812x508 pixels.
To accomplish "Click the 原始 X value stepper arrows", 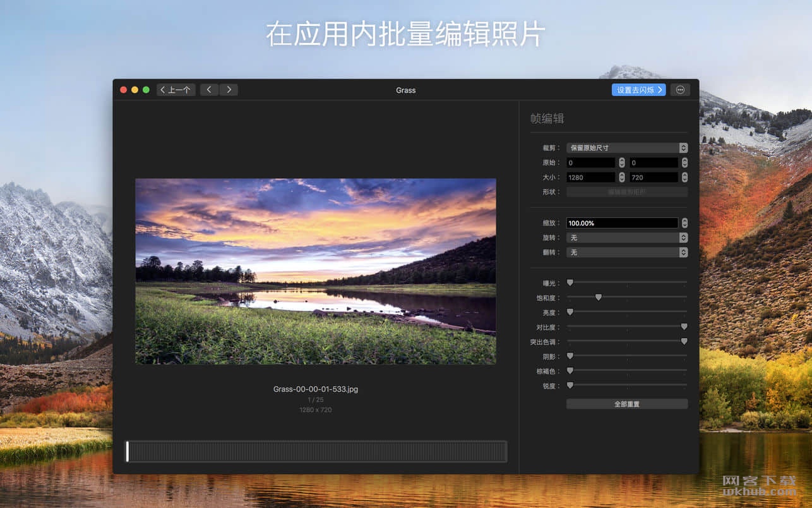I will [x=622, y=162].
